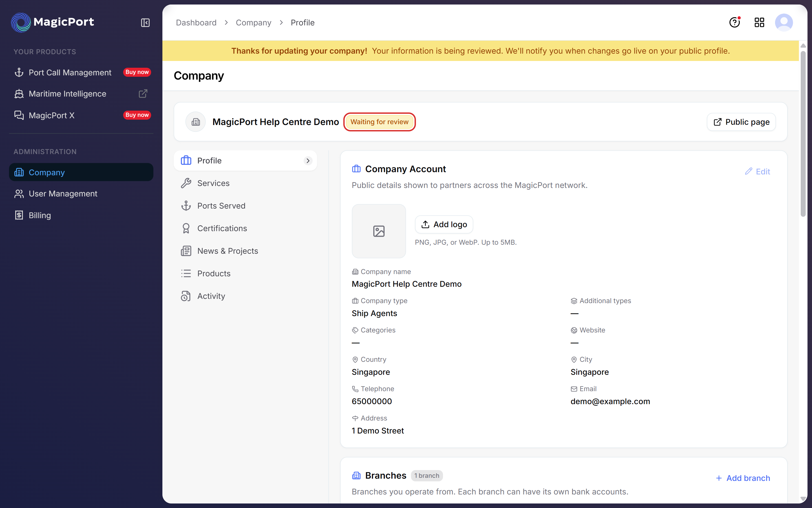The width and height of the screenshot is (812, 508).
Task: Click Add branch link
Action: pyautogui.click(x=743, y=478)
